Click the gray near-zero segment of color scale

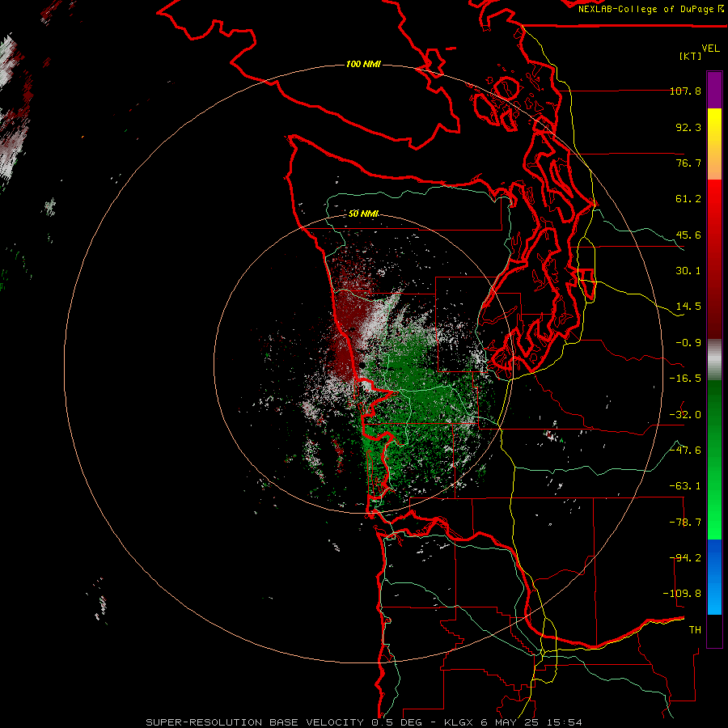714,360
